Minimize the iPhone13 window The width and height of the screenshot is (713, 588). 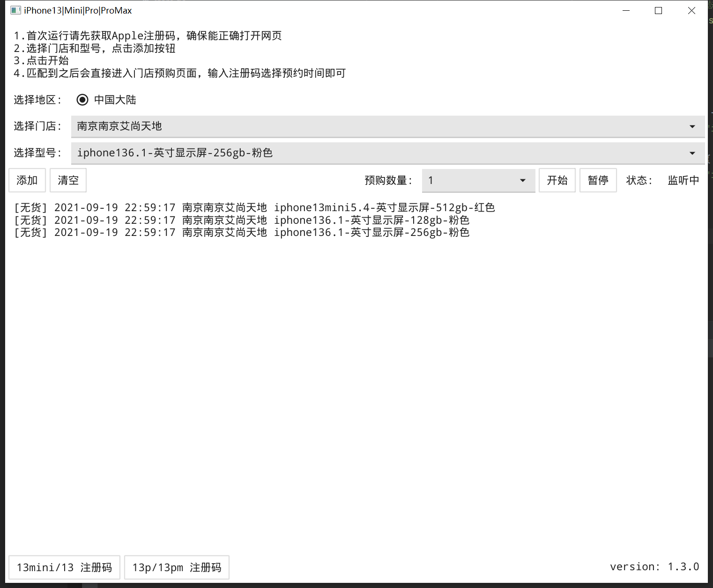coord(626,10)
